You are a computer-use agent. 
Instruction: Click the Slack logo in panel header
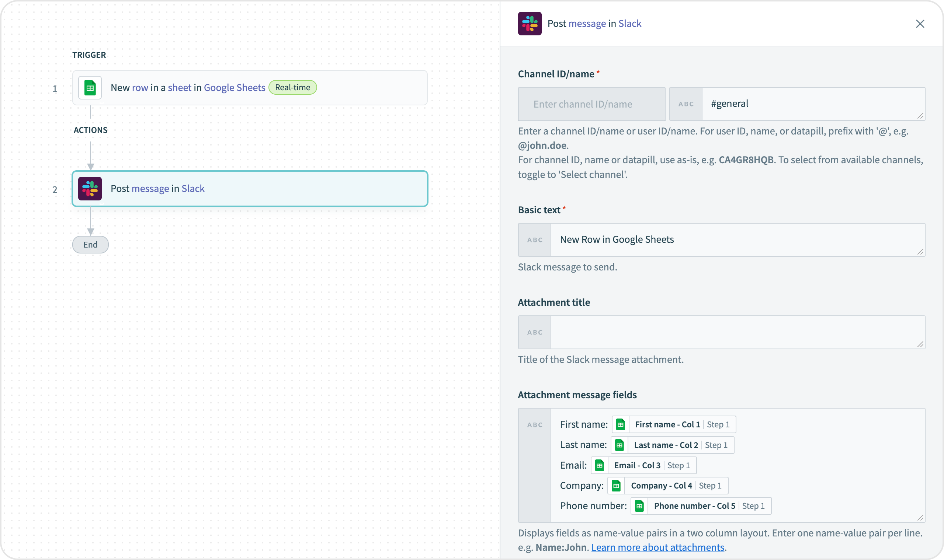[530, 24]
